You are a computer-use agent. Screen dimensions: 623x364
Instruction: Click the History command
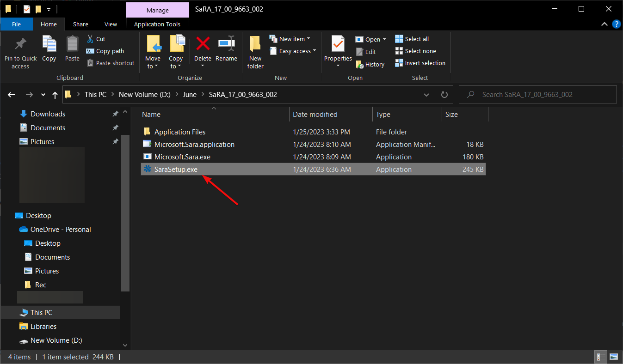370,65
